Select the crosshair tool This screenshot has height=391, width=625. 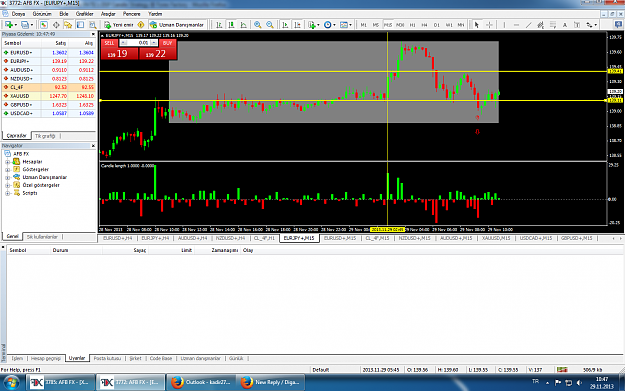coord(489,25)
